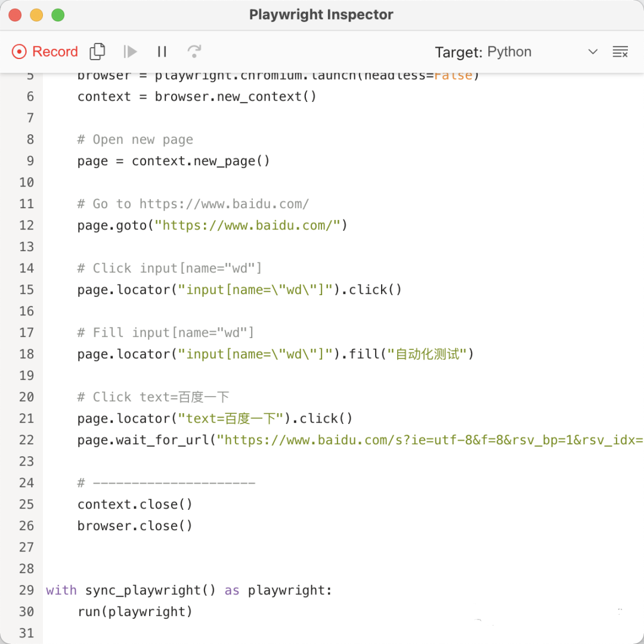
Task: Click line number 18 in the gutter
Action: click(x=27, y=354)
